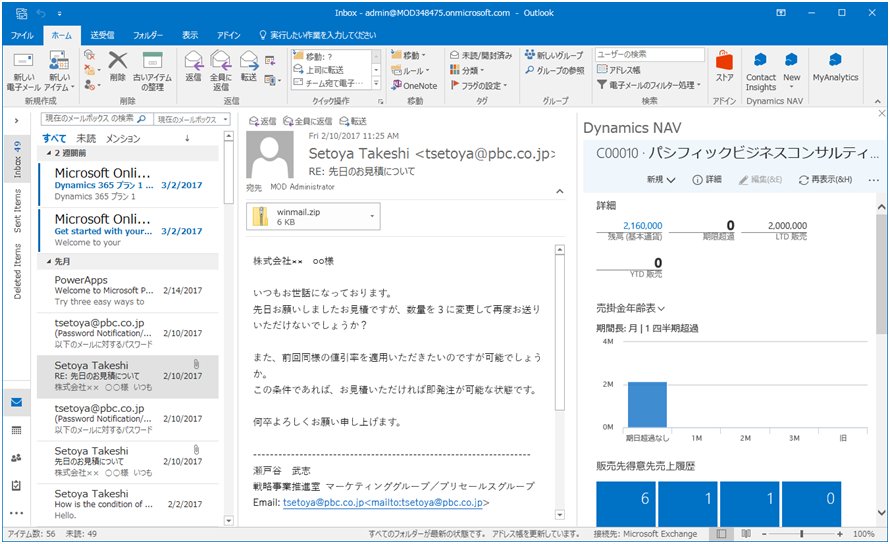Click 詳細 info button in Dynamics NAV pane
The height and width of the screenshot is (544, 890).
[x=707, y=179]
